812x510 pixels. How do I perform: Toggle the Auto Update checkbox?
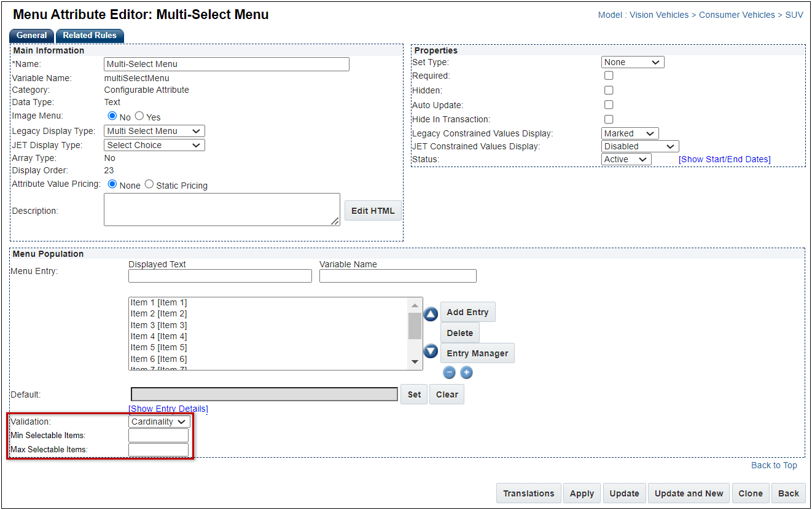609,104
